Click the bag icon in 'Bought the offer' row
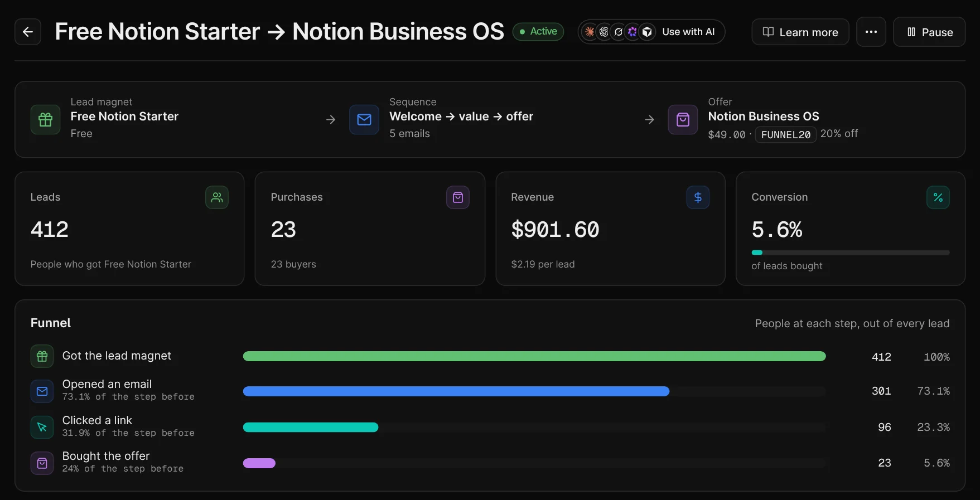 (x=42, y=463)
